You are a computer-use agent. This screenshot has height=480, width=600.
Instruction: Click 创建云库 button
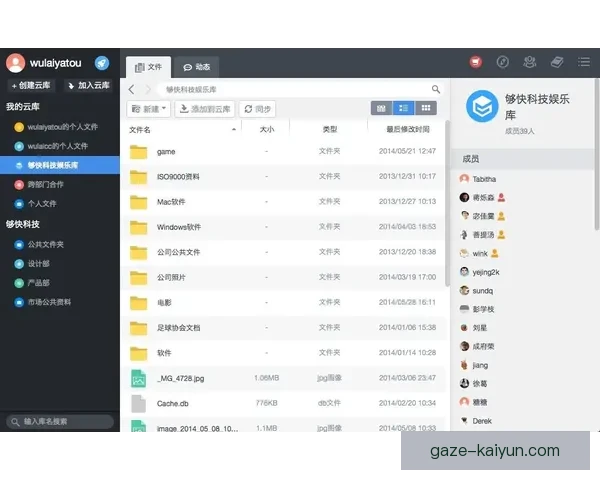click(31, 85)
